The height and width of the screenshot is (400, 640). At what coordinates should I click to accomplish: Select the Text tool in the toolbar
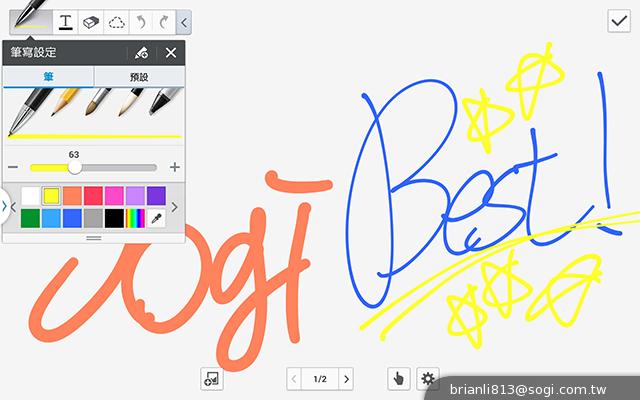(66, 20)
